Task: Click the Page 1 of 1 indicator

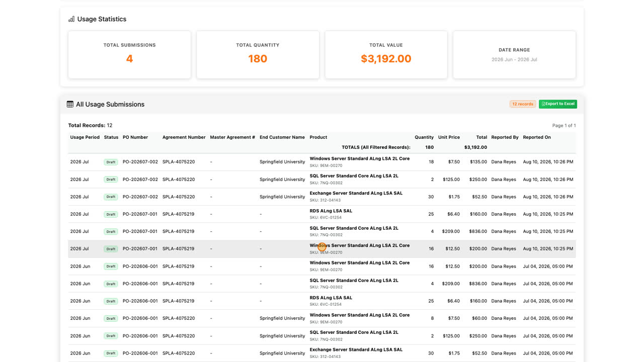Action: point(564,125)
